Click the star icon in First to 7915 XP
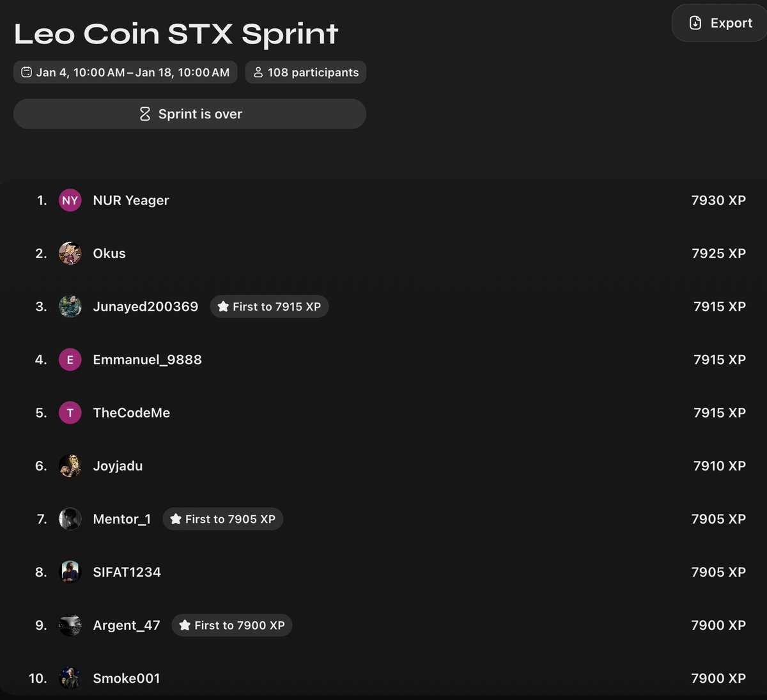Image resolution: width=767 pixels, height=700 pixels. tap(223, 306)
